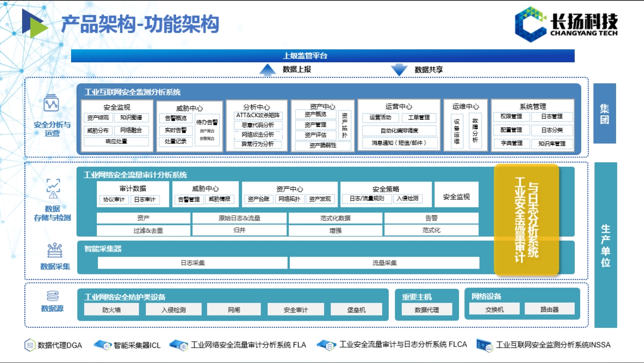This screenshot has height=363, width=644.
Task: Click the 防火墙 box
Action: coord(111,310)
